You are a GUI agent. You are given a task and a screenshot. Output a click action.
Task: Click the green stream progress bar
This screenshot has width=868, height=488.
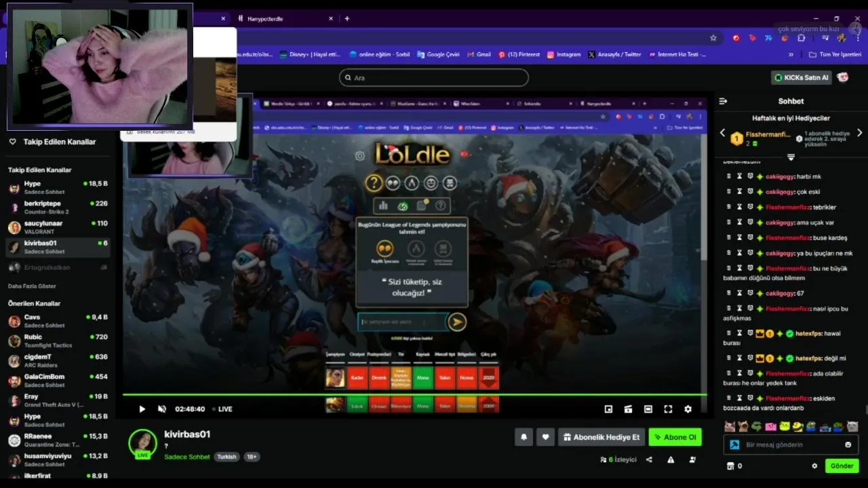point(414,394)
